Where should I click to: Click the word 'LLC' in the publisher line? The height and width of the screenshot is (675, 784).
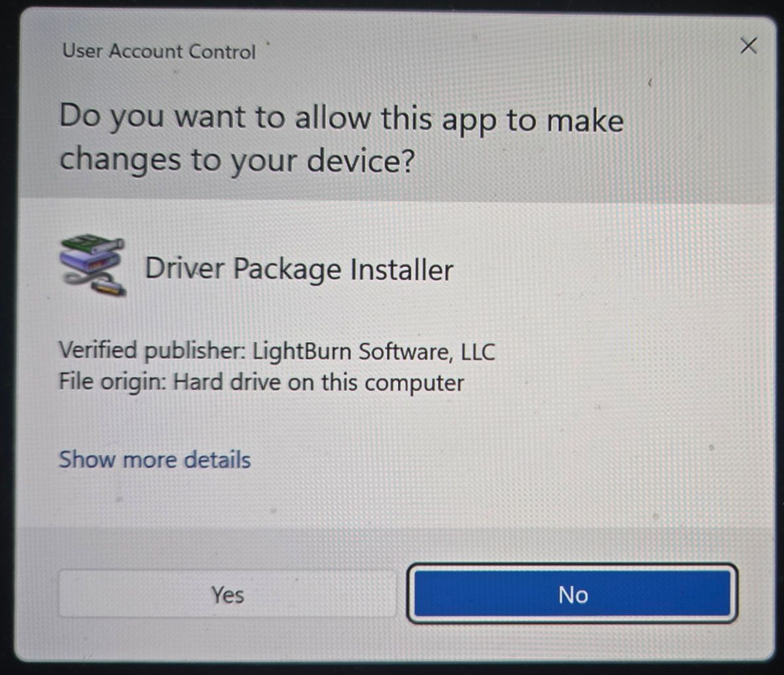click(x=478, y=351)
